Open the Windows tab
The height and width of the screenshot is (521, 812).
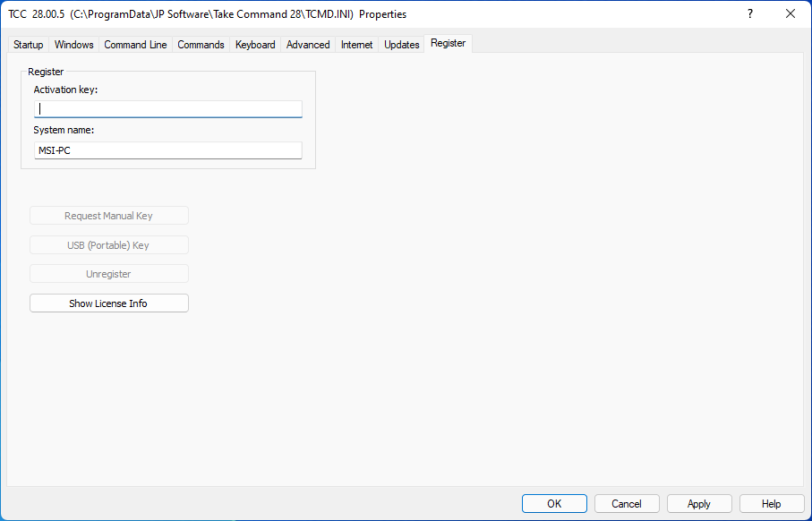73,45
